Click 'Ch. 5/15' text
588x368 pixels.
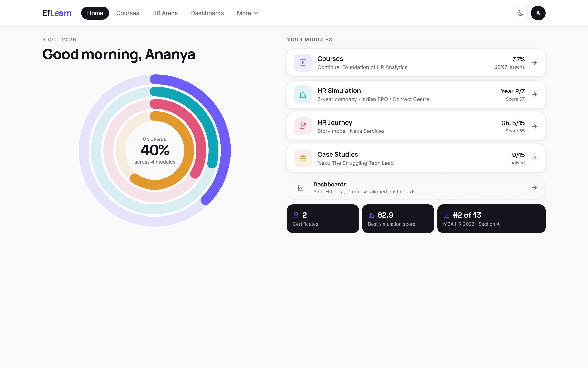(513, 123)
